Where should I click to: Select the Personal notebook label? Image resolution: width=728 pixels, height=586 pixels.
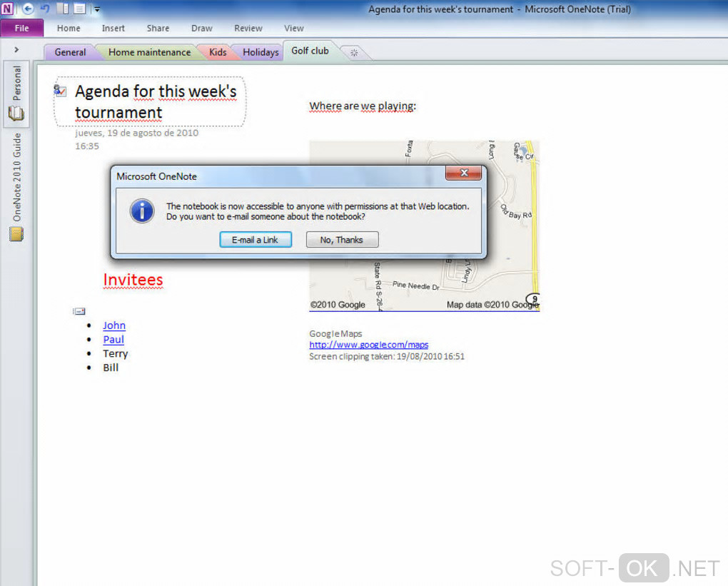16,83
